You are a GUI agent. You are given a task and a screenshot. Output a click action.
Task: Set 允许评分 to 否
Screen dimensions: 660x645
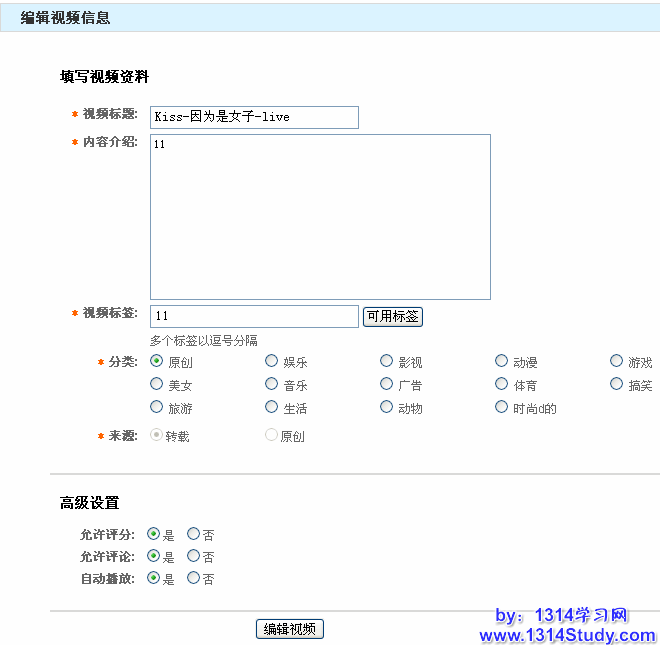[194, 534]
